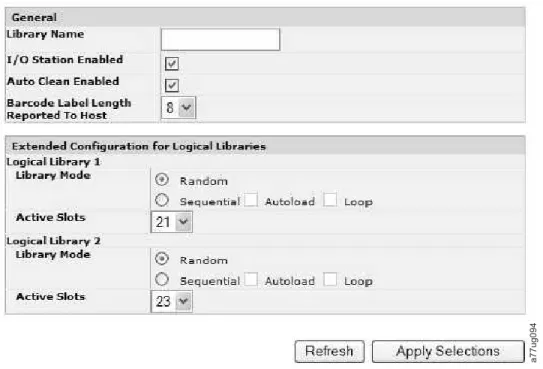Click the Refresh button
This screenshot has height=369, width=543.
coord(329,351)
